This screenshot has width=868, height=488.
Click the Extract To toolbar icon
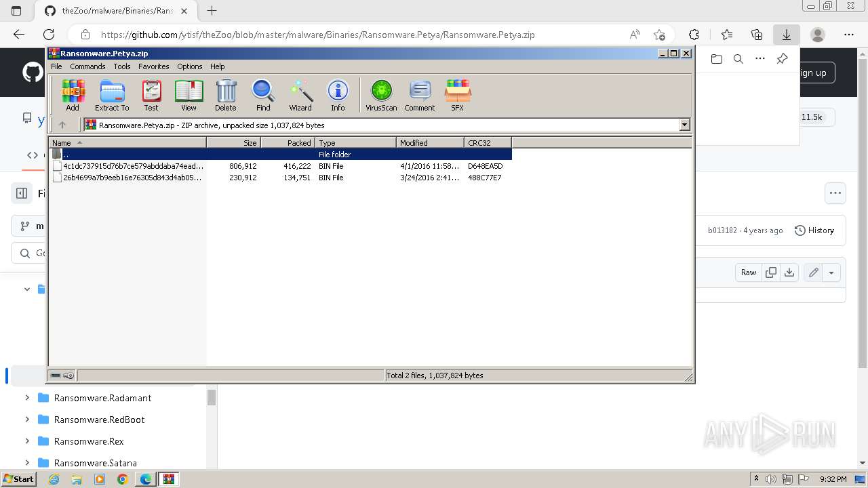[x=112, y=95]
